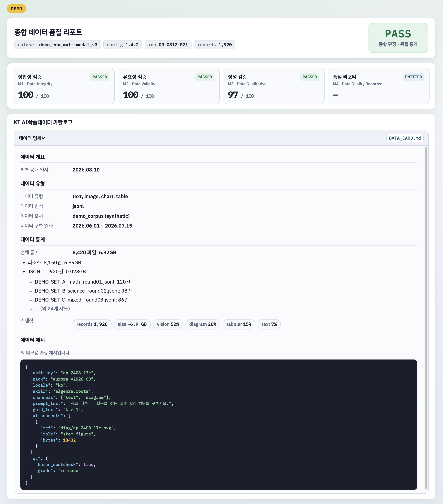This screenshot has height=504, width=443.
Task: Open the 정합성 검증 M1 card
Action: pos(64,86)
